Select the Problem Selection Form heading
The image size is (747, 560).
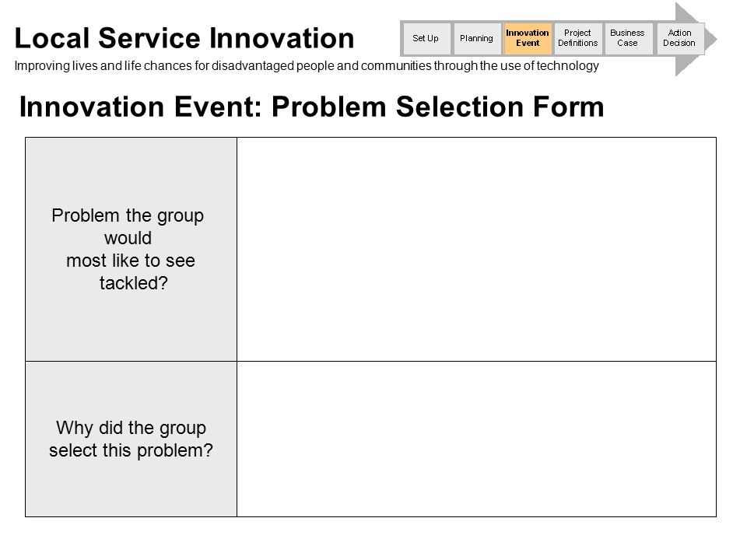[x=311, y=107]
